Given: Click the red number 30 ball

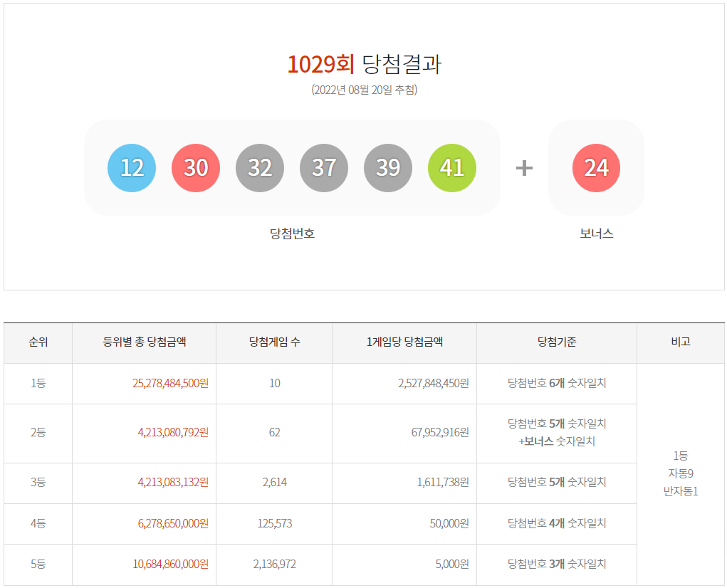Looking at the screenshot, I should coord(196,168).
